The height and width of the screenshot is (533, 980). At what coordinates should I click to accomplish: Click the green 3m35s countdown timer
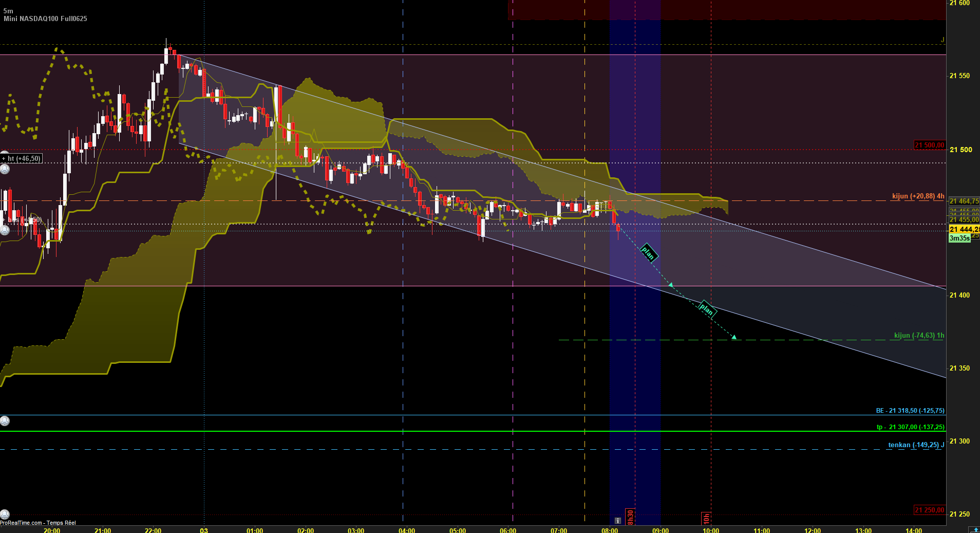(959, 238)
